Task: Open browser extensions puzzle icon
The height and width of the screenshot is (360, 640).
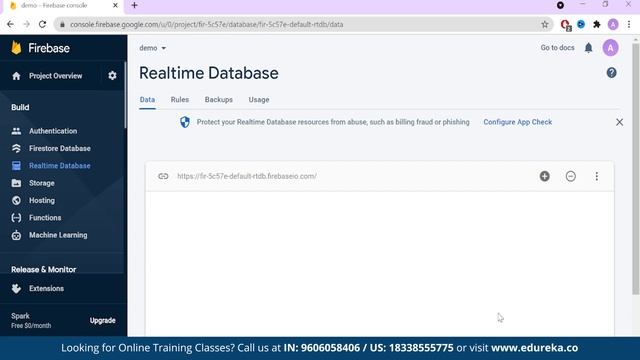Action: [596, 24]
